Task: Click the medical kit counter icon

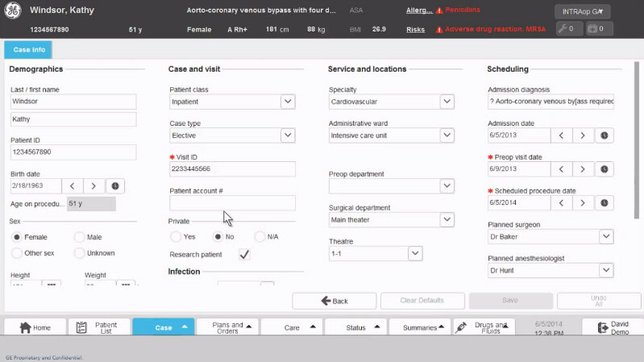Action: click(600, 29)
